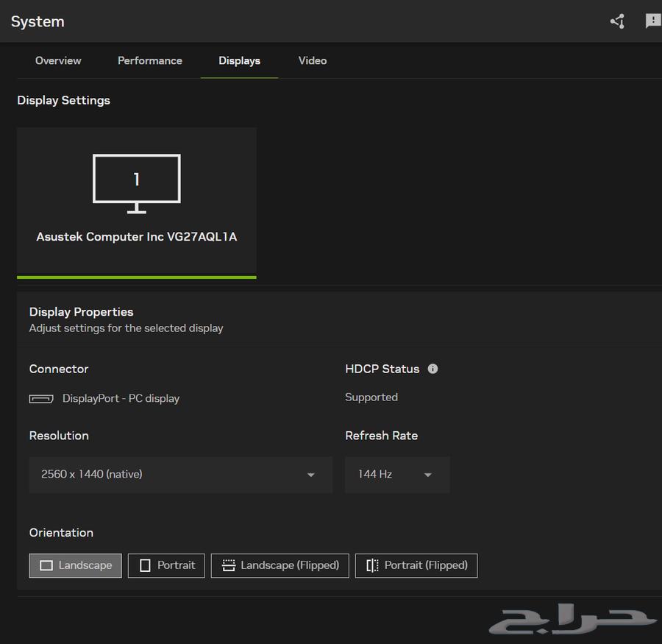Open the Resolution 2560 x 1440 dropdown
This screenshot has width=662, height=644.
coord(181,474)
